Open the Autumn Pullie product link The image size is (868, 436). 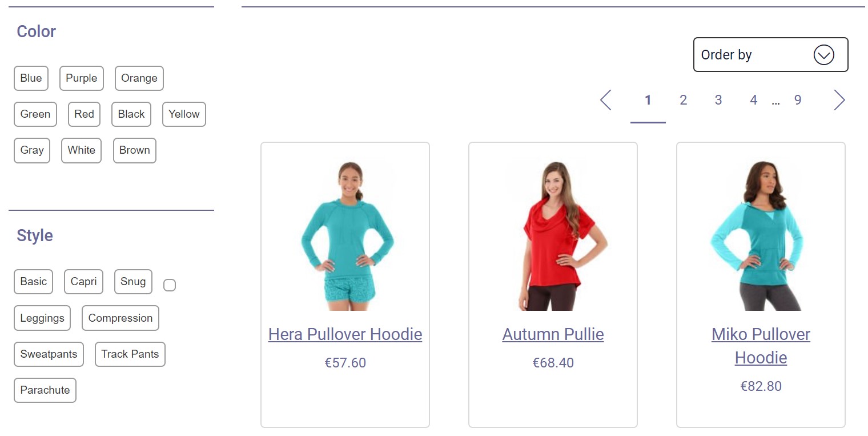click(553, 334)
